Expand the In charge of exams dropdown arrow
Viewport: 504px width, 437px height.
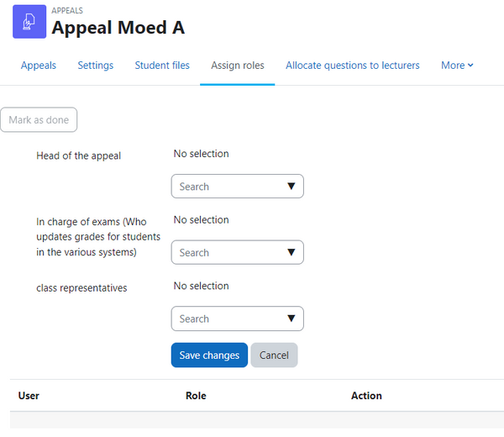coord(291,252)
